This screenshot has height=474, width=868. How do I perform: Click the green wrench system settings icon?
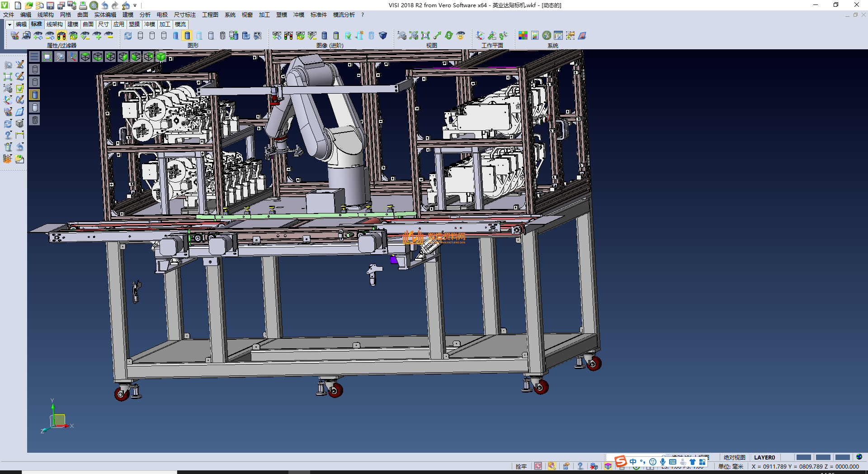tap(547, 35)
